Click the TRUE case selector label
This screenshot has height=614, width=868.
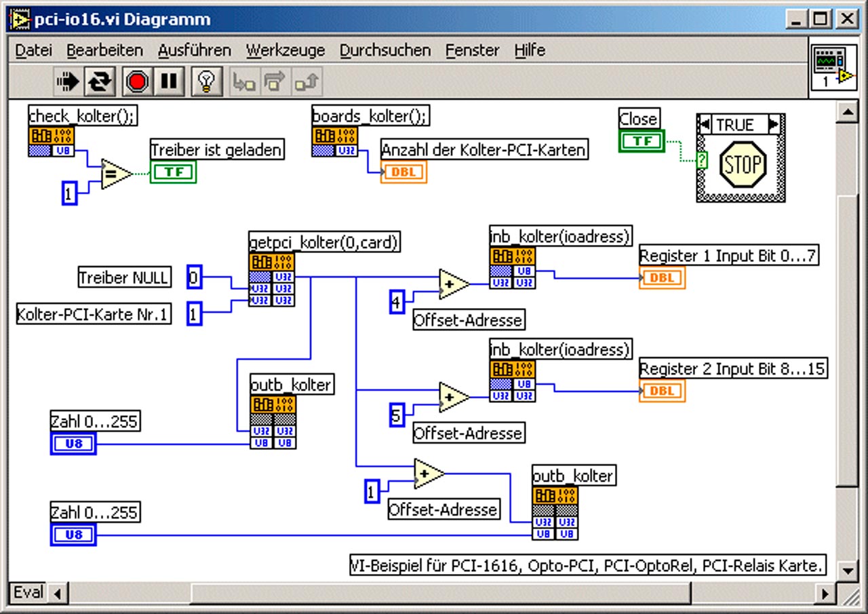coord(736,125)
